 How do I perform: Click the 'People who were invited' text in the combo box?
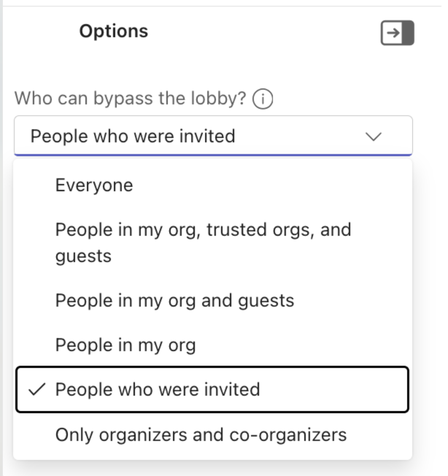(x=133, y=136)
